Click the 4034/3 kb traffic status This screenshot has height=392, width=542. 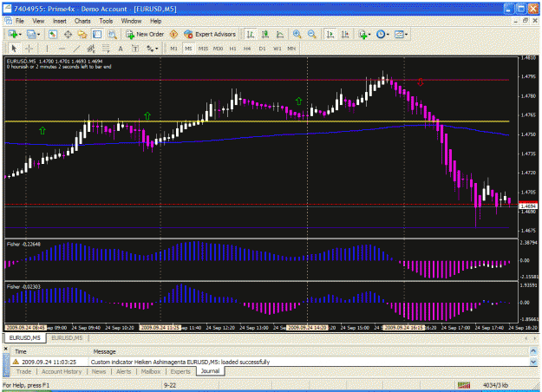(495, 385)
